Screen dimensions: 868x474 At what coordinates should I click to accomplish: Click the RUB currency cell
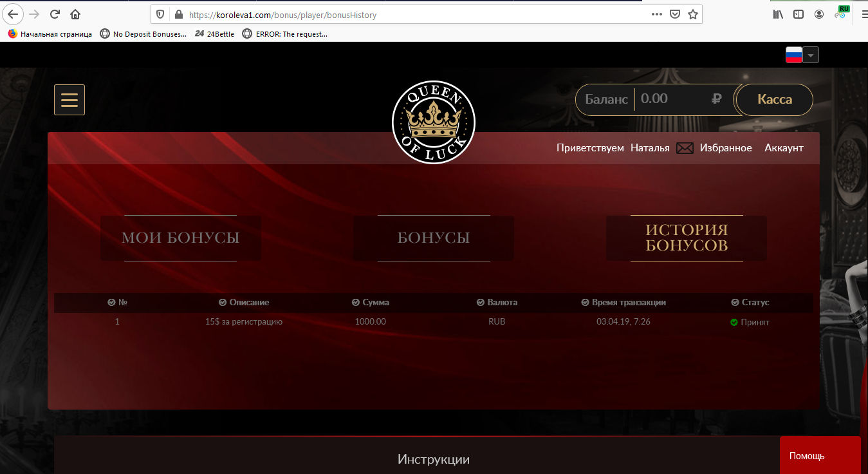497,321
